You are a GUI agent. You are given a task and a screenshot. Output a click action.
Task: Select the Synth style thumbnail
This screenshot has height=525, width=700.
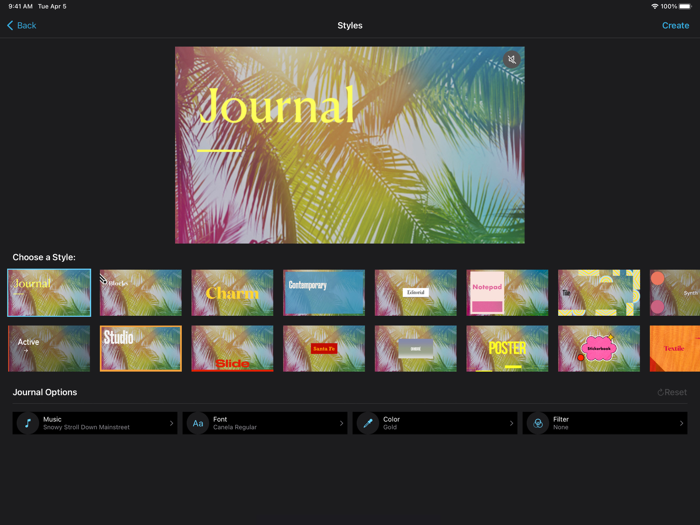[675, 293]
